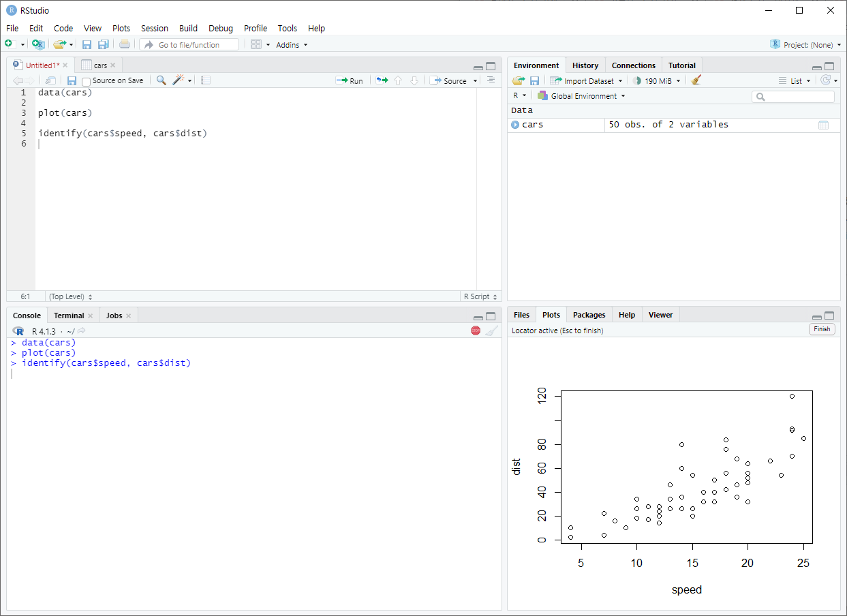
Task: Open 190 MiB memory usage dropdown
Action: click(657, 80)
